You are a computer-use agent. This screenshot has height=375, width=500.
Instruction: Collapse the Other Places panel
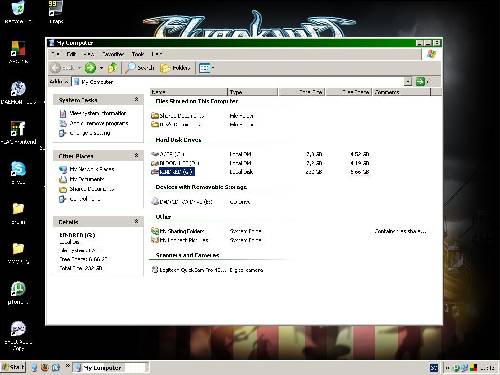click(x=136, y=155)
